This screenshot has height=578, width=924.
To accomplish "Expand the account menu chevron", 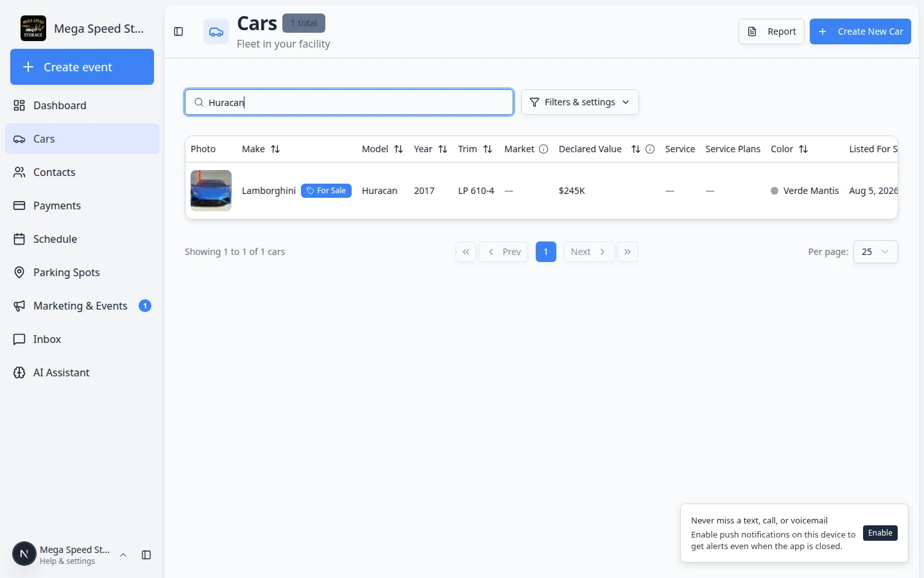I will (x=123, y=555).
